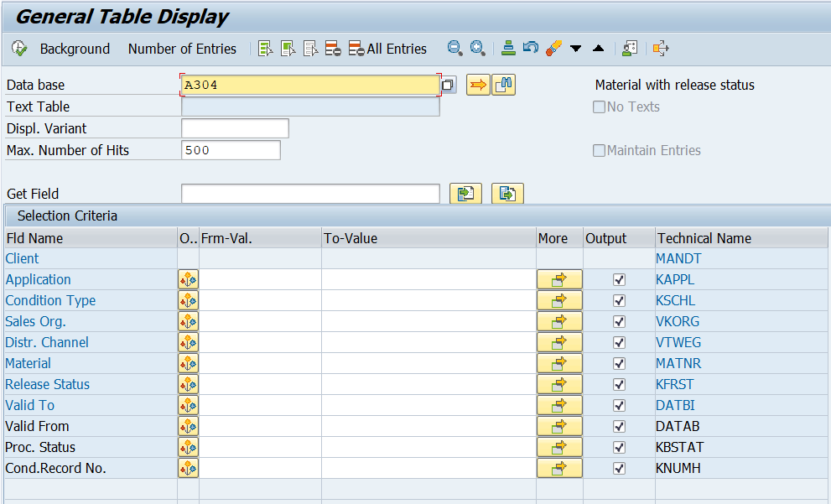
Task: Click second green list-select toolbar icon
Action: point(288,49)
